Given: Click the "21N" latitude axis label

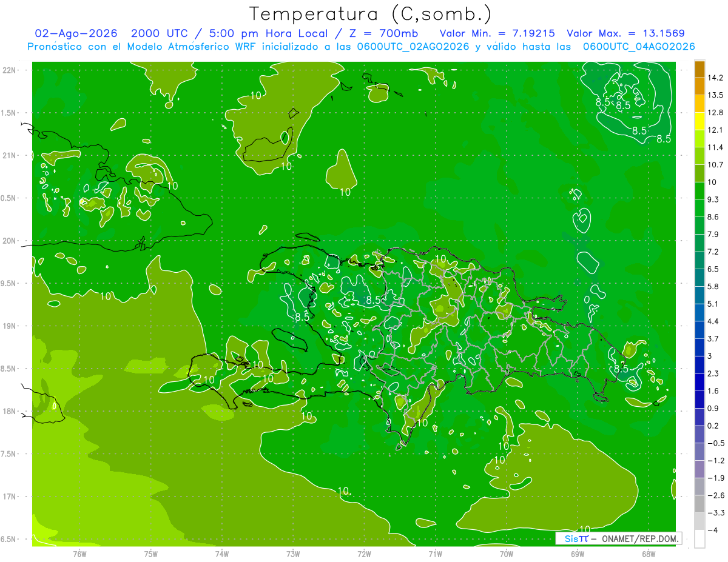Looking at the screenshot, I should [x=9, y=156].
